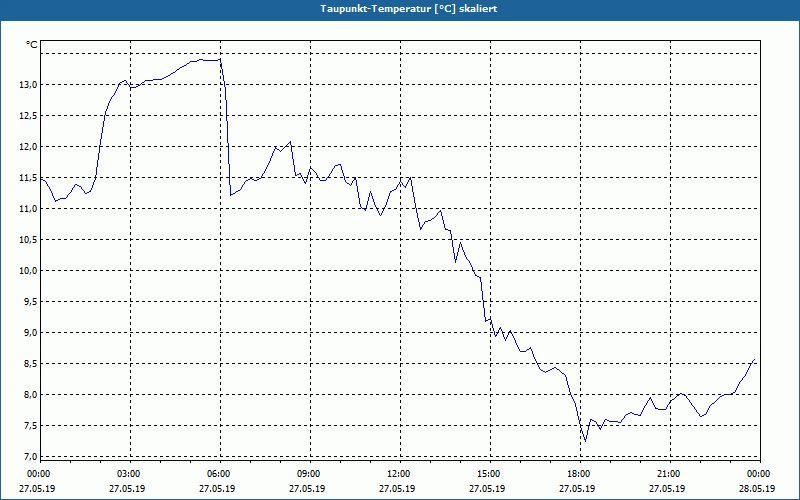Select the 9,5 y-axis label
This screenshot has height=500, width=800.
(30, 302)
